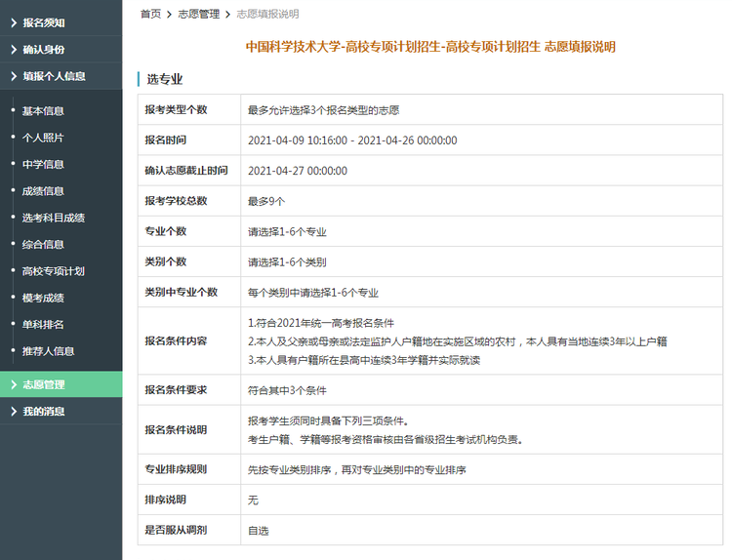
Task: Click the 报名条件说明 label cell
Action: (189, 429)
